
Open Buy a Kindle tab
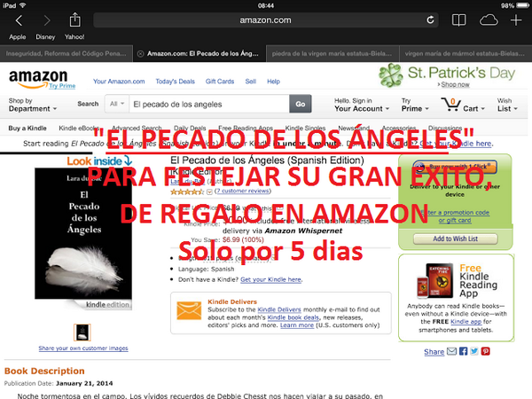(x=27, y=129)
